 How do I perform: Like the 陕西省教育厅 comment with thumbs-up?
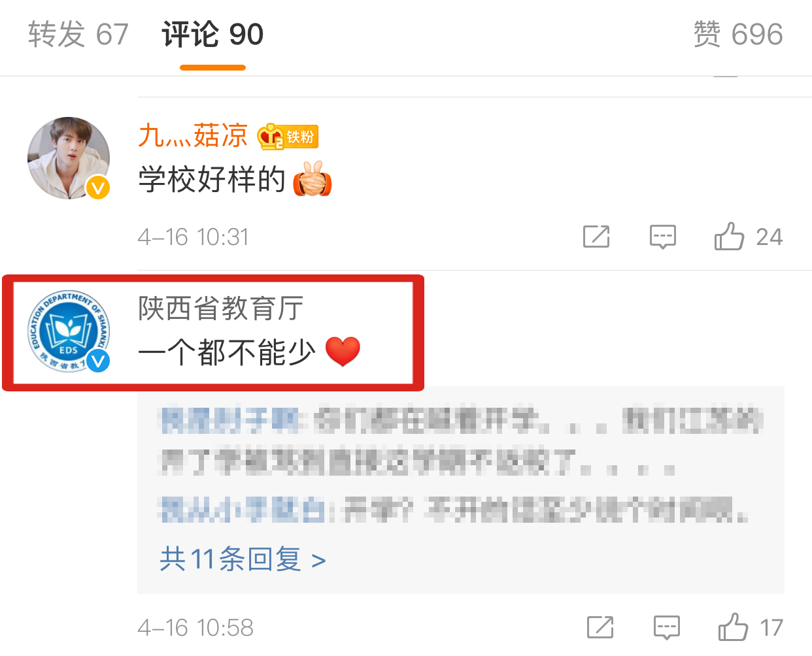[733, 627]
